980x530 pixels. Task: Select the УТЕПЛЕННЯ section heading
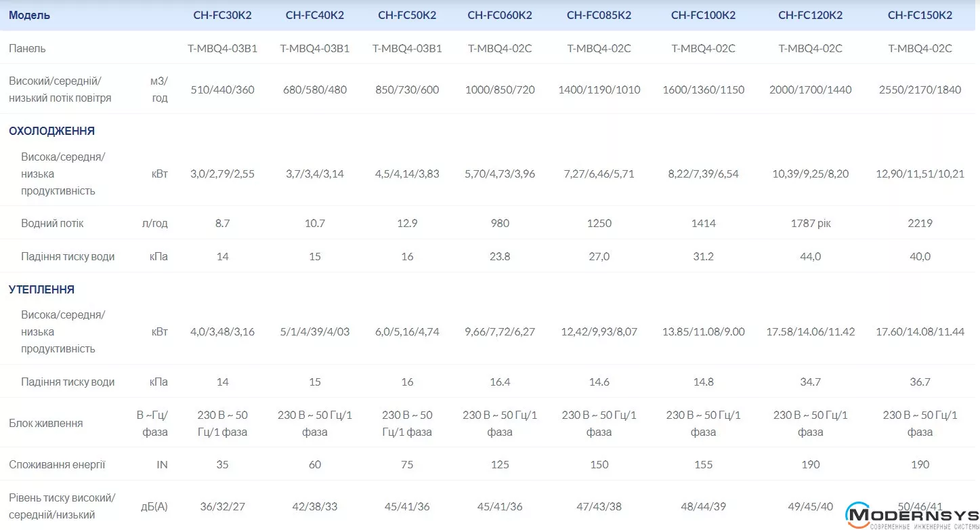(41, 289)
